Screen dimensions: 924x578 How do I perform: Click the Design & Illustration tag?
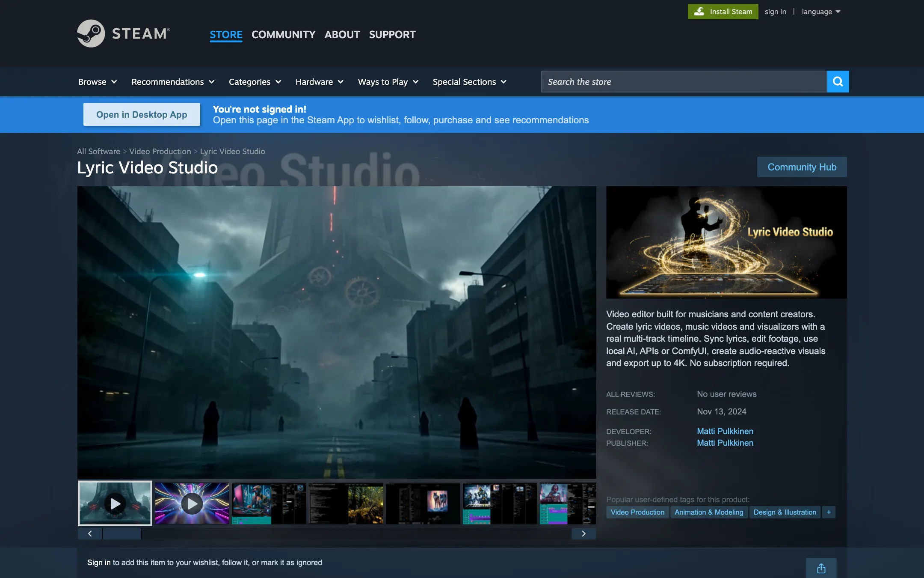(785, 512)
